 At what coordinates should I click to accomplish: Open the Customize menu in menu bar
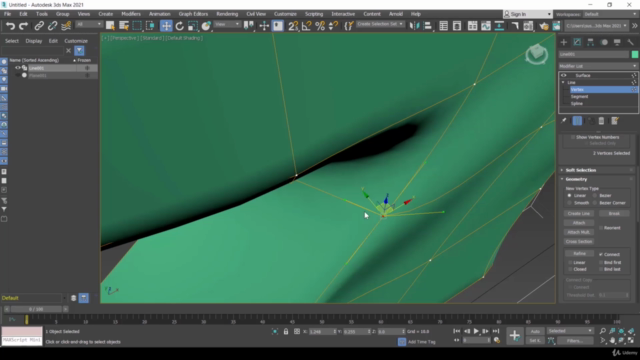[x=285, y=14]
